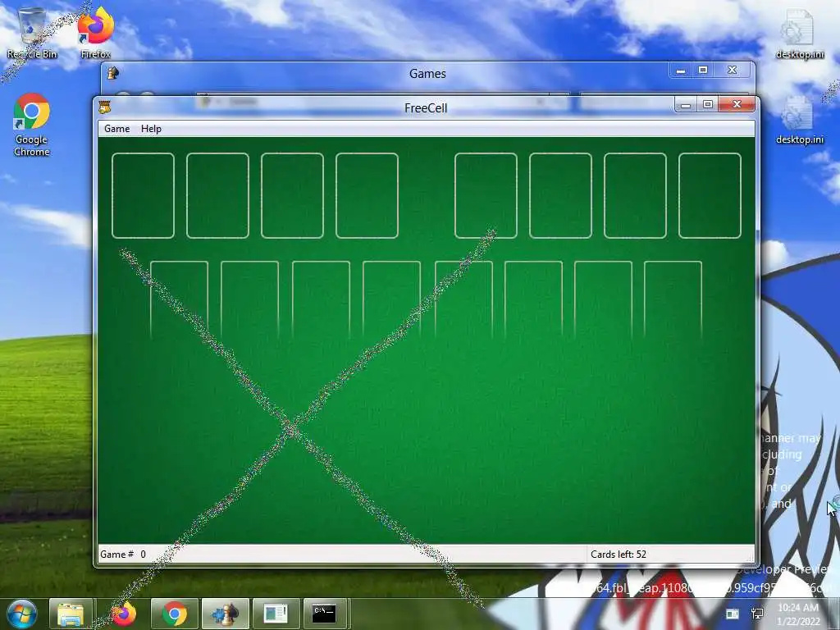Select the Firefox desktop shortcut
840x630 pixels.
pos(95,33)
